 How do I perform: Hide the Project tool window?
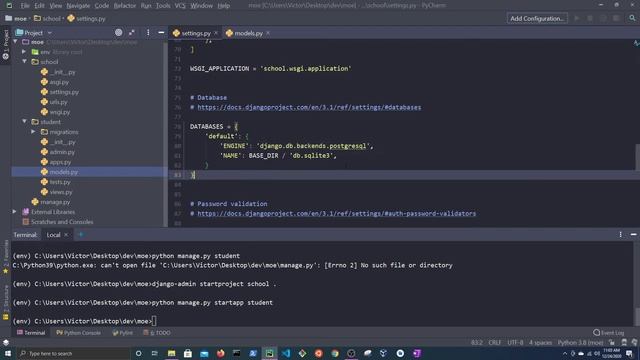click(161, 33)
